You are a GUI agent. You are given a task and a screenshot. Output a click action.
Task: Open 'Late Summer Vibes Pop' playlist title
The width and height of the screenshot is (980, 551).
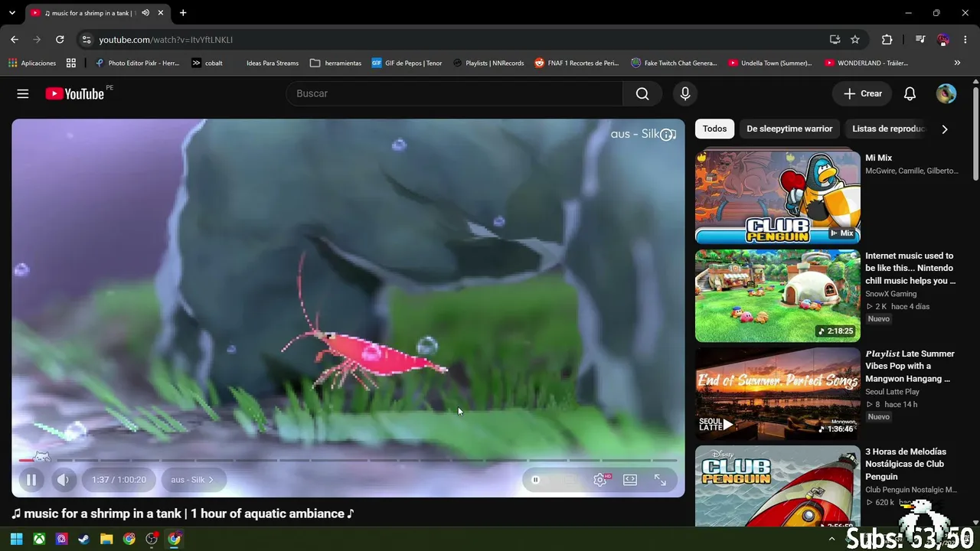coord(910,367)
